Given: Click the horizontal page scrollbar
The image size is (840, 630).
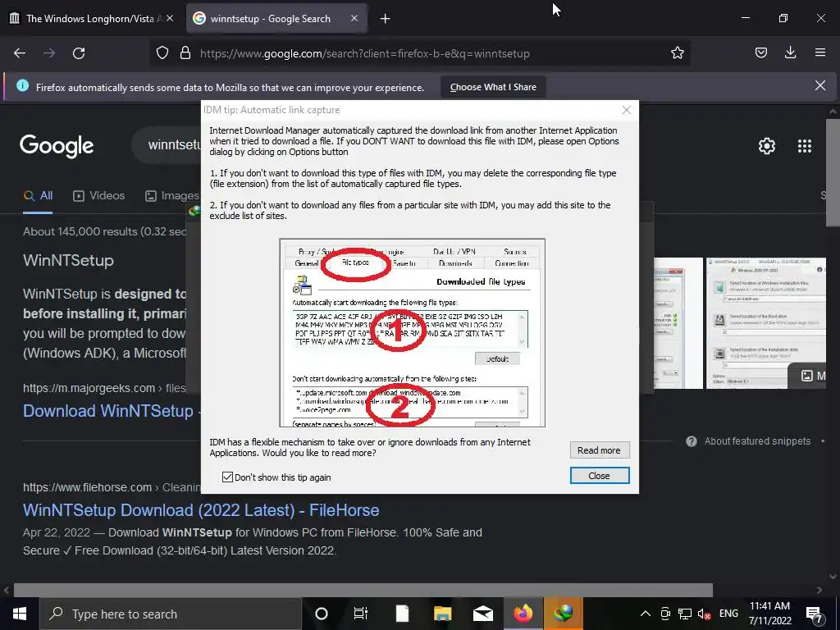Looking at the screenshot, I should [363, 590].
